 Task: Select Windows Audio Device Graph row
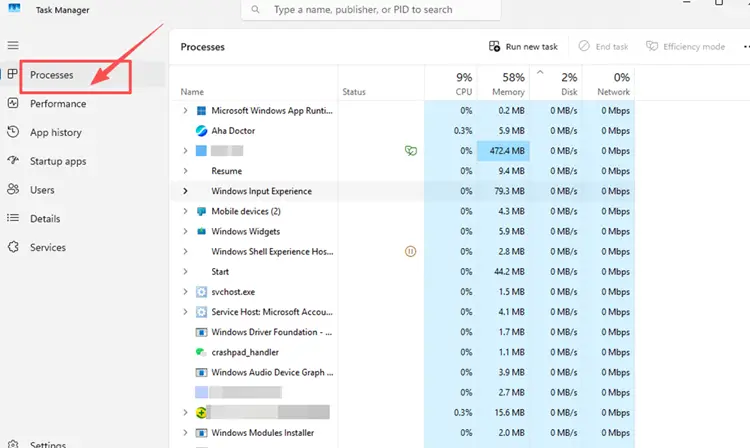coord(403,372)
